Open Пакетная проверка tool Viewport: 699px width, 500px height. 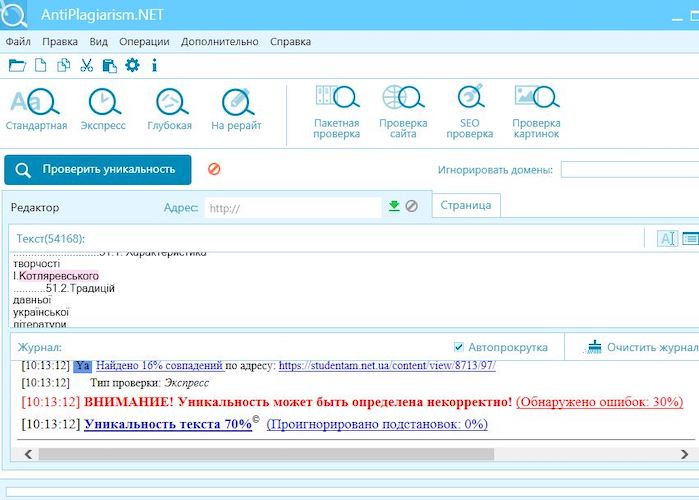pyautogui.click(x=337, y=112)
